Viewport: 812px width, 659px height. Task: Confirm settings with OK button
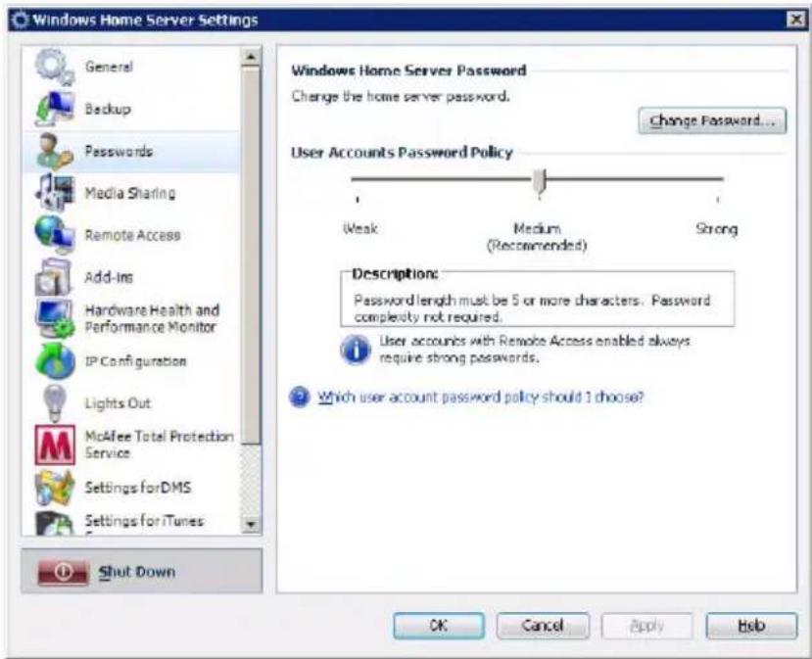tap(439, 626)
